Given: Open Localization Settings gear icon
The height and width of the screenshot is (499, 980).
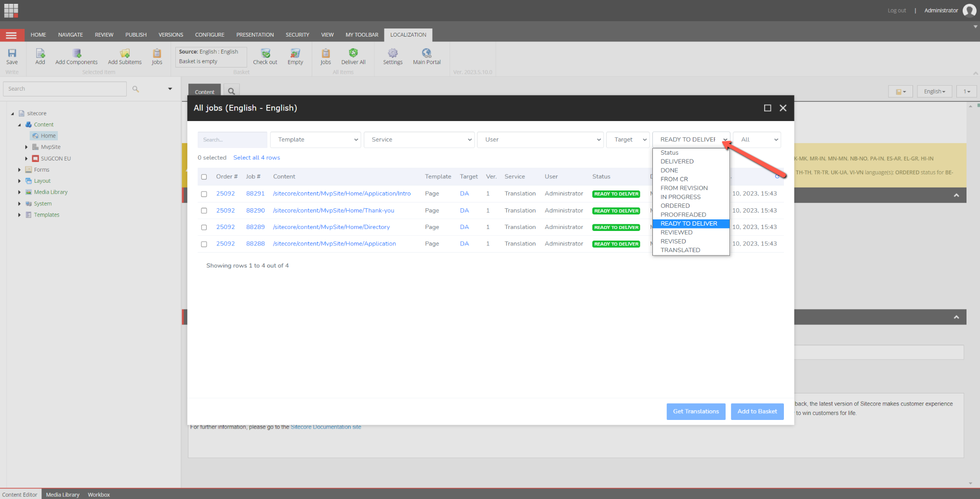Looking at the screenshot, I should [393, 56].
